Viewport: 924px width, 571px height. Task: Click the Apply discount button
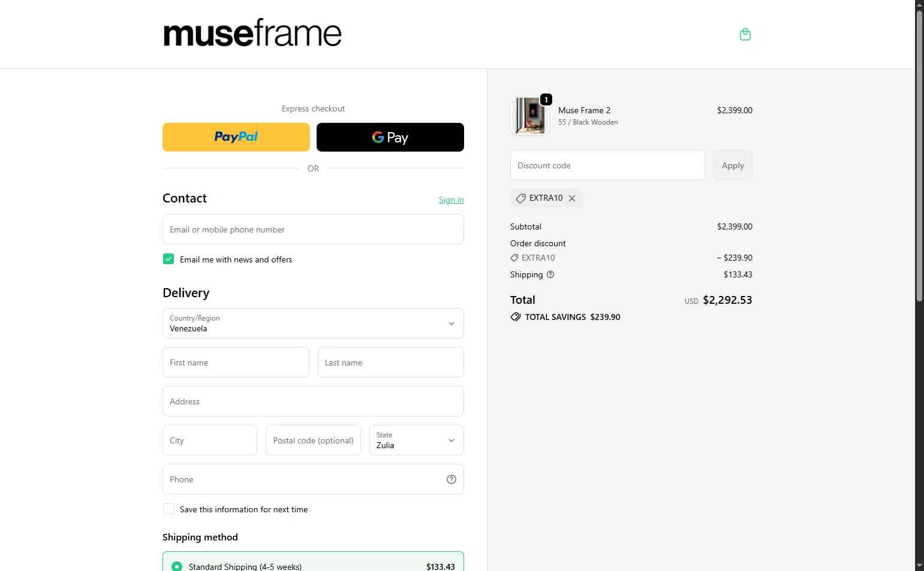[733, 165]
